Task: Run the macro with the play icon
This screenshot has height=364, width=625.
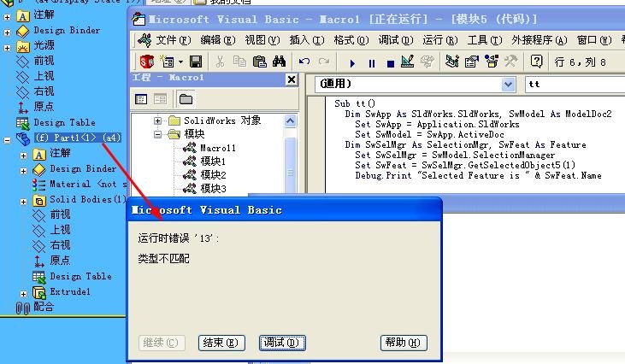Action: click(352, 63)
